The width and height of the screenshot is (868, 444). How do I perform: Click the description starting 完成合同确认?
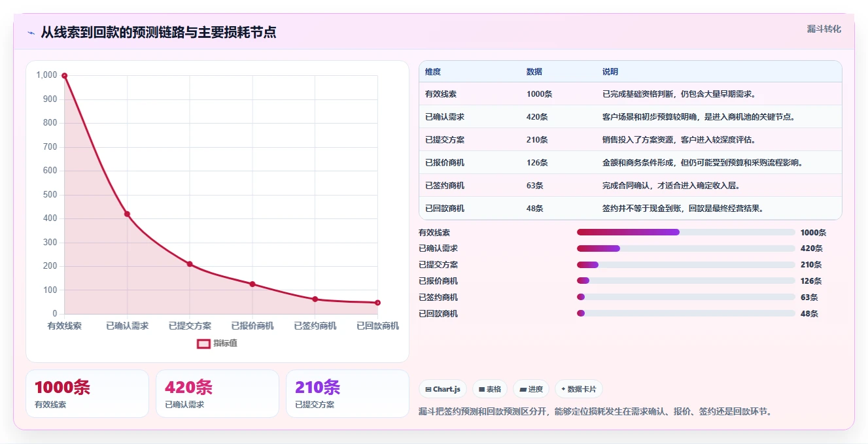click(671, 186)
